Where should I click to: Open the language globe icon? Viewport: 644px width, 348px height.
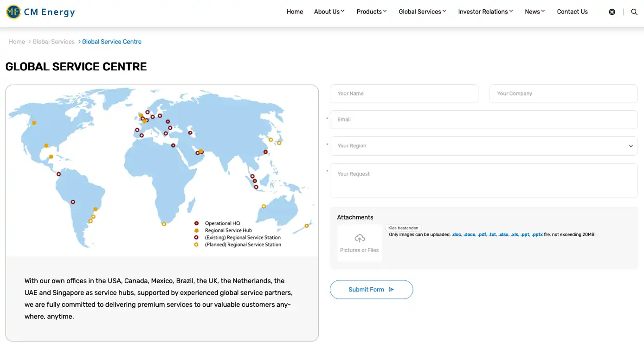(612, 12)
